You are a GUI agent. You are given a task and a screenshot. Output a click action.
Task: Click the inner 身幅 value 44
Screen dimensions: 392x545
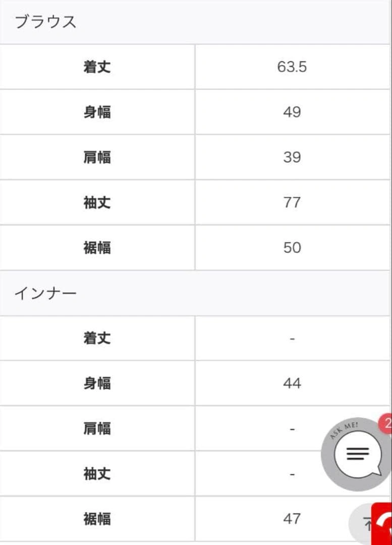coord(292,384)
